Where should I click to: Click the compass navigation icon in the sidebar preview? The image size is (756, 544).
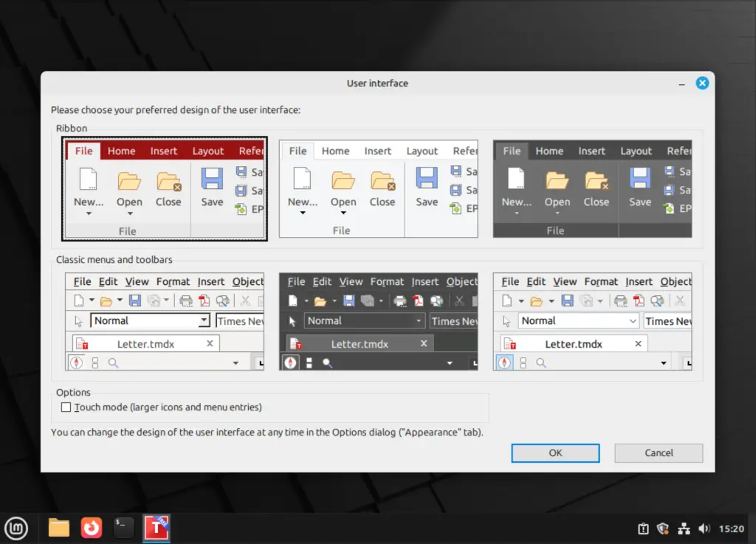point(76,362)
